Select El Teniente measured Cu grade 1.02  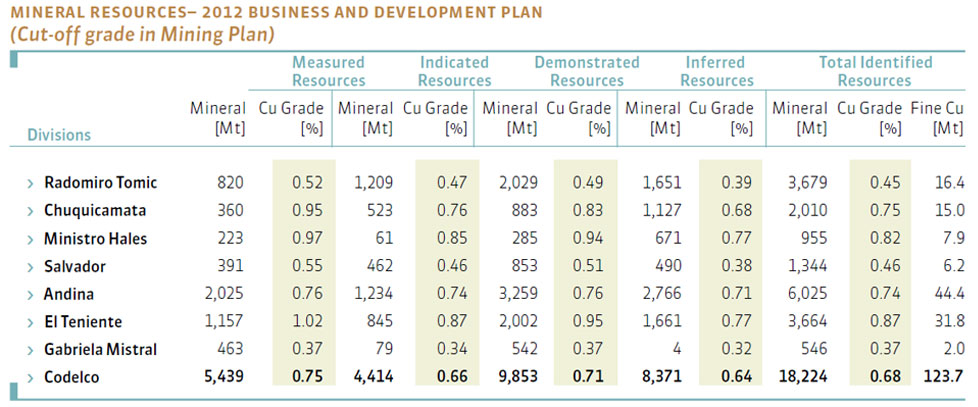[308, 322]
